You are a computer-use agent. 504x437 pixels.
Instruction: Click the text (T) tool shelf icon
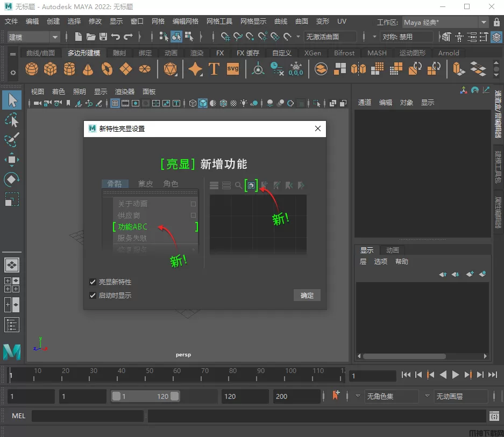coord(214,69)
